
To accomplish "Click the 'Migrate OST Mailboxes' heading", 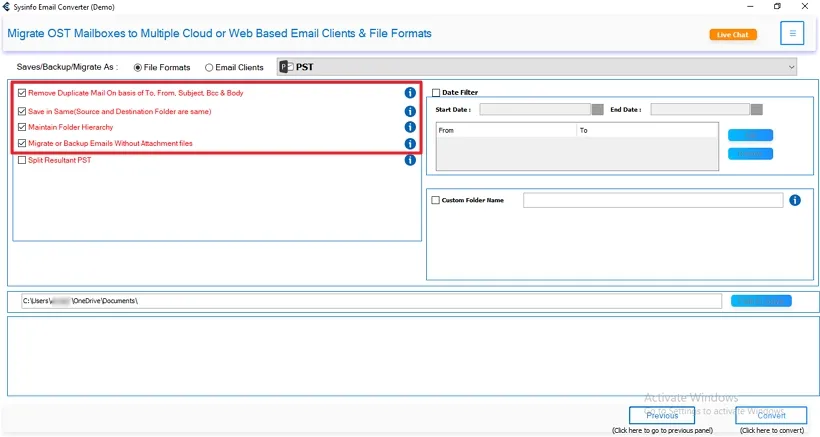I will coord(219,33).
